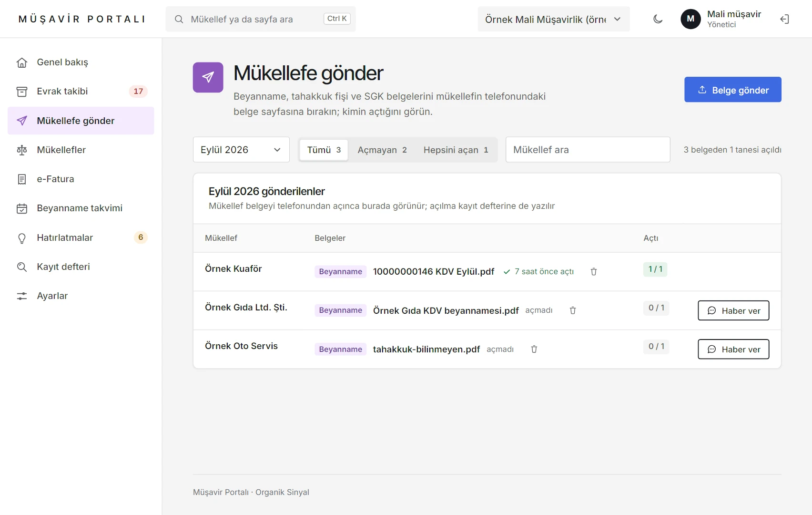Click the 1 / 1 opened count badge
This screenshot has width=812, height=515.
point(655,269)
